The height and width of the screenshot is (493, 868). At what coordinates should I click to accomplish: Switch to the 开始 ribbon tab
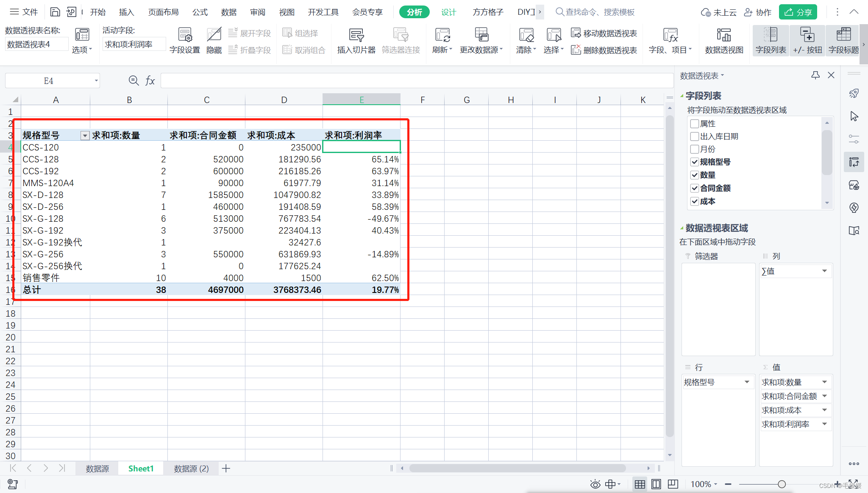(98, 12)
